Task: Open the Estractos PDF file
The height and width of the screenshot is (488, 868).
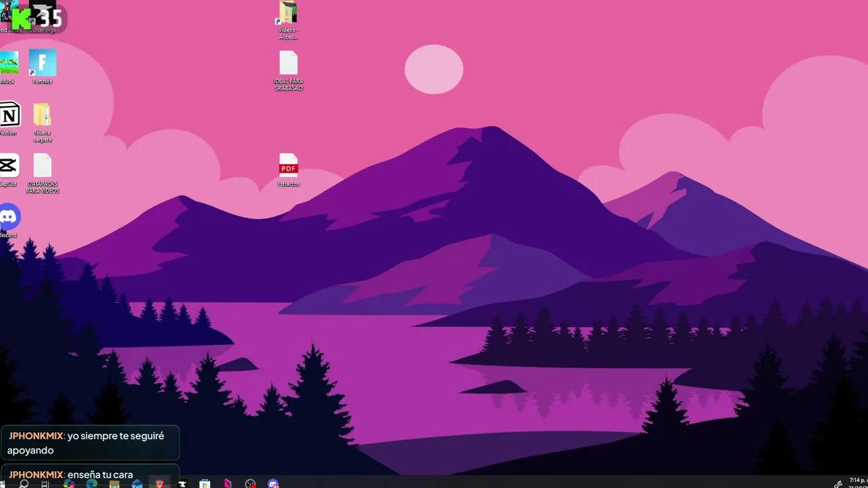Action: click(x=288, y=170)
